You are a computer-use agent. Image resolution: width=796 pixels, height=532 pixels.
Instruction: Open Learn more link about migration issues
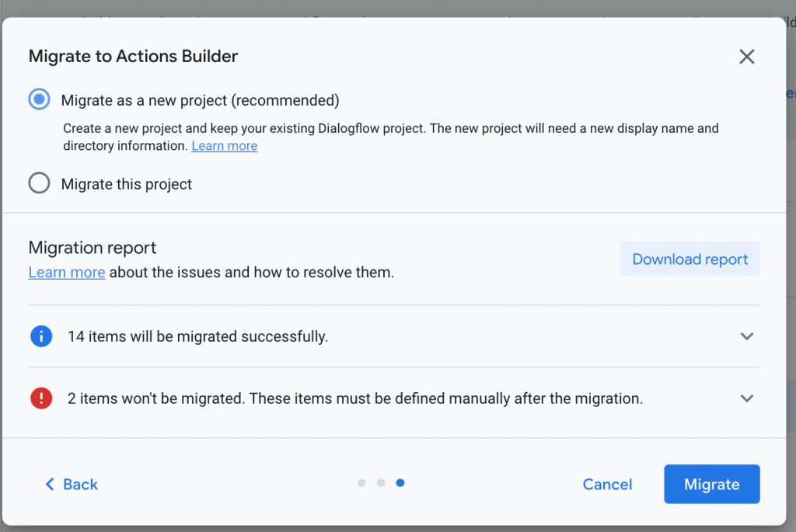pos(67,272)
